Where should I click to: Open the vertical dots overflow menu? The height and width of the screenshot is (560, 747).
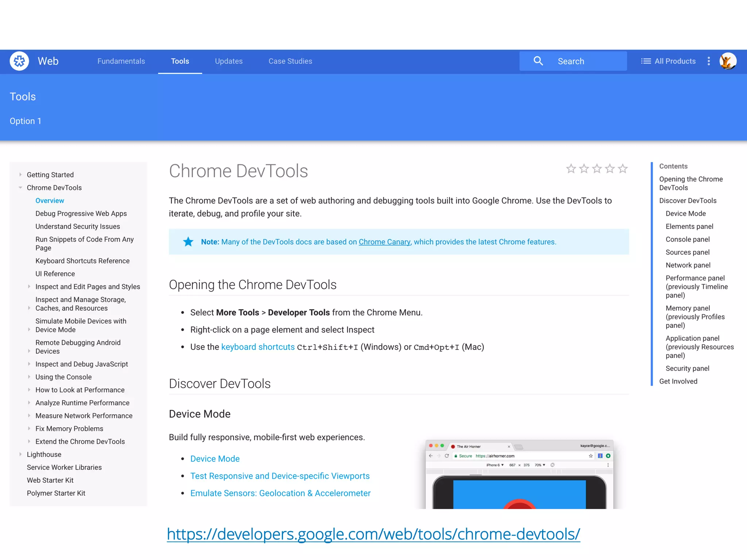[709, 61]
